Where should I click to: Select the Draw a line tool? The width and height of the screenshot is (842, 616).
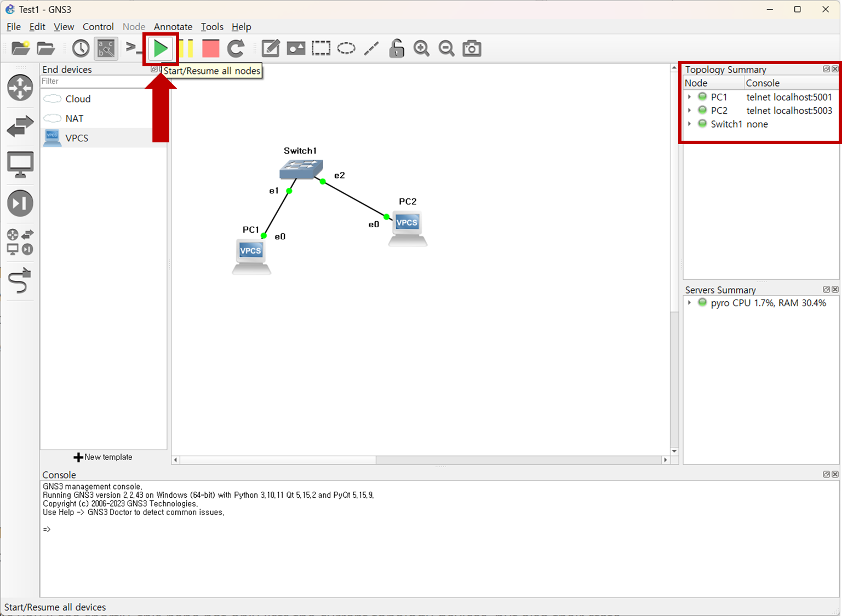[x=371, y=48]
